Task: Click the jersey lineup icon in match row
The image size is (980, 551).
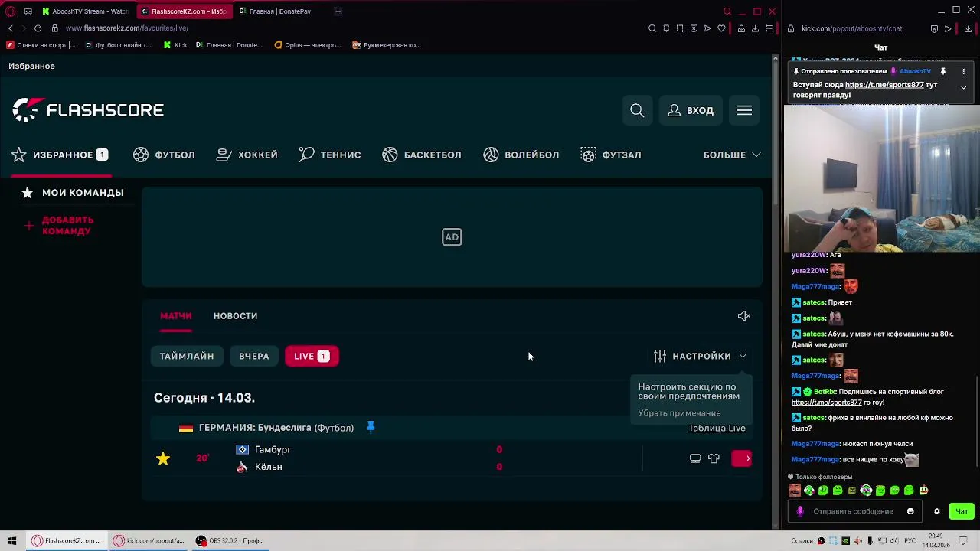Action: (x=714, y=458)
